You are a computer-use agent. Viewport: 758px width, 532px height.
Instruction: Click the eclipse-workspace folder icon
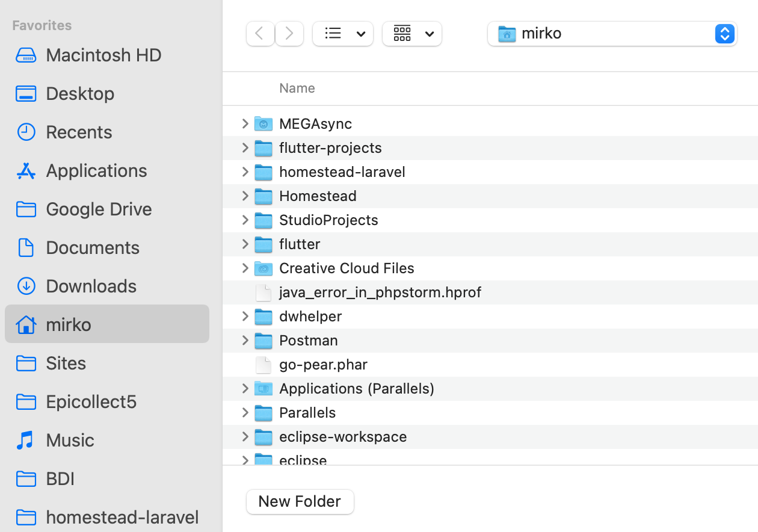263,437
